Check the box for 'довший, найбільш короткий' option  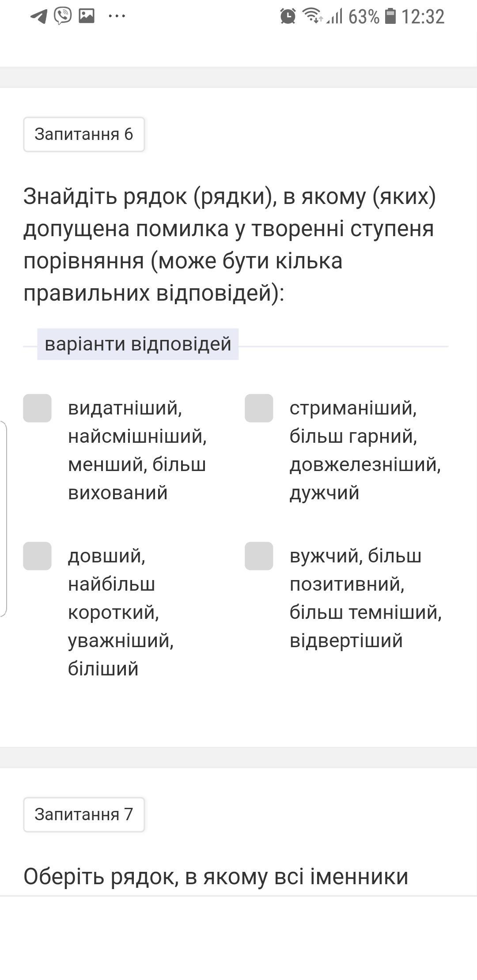(x=37, y=556)
